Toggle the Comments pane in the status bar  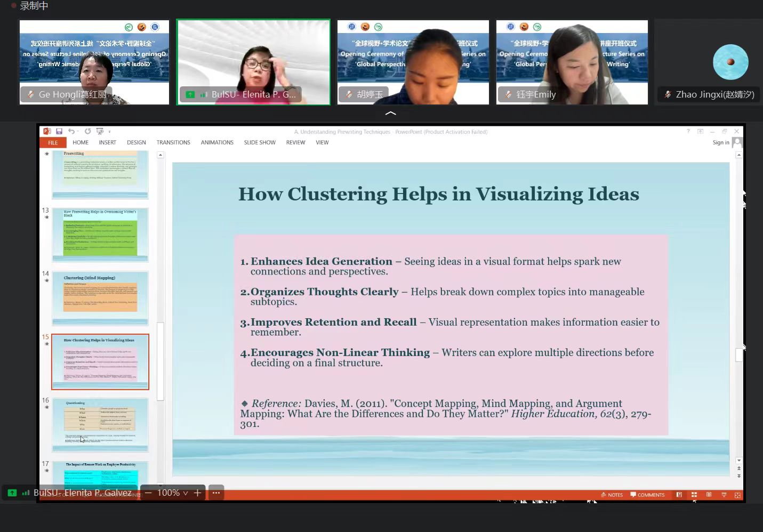pyautogui.click(x=647, y=495)
